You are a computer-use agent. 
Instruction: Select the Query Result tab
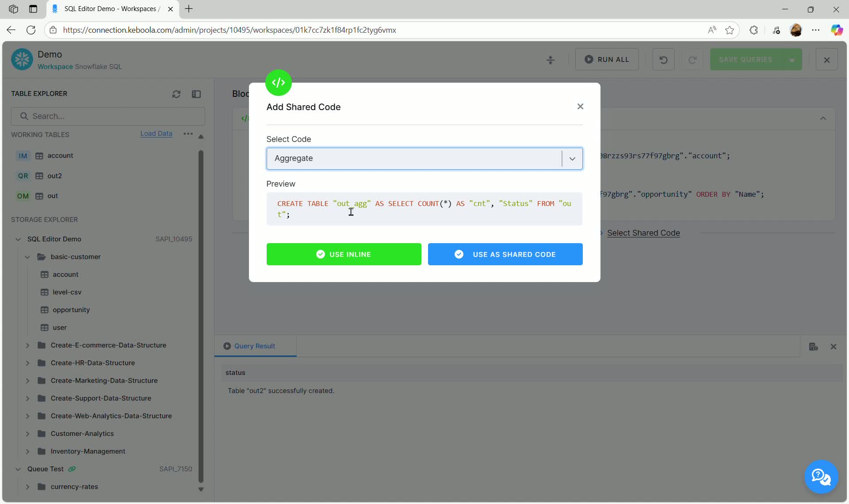click(x=255, y=346)
